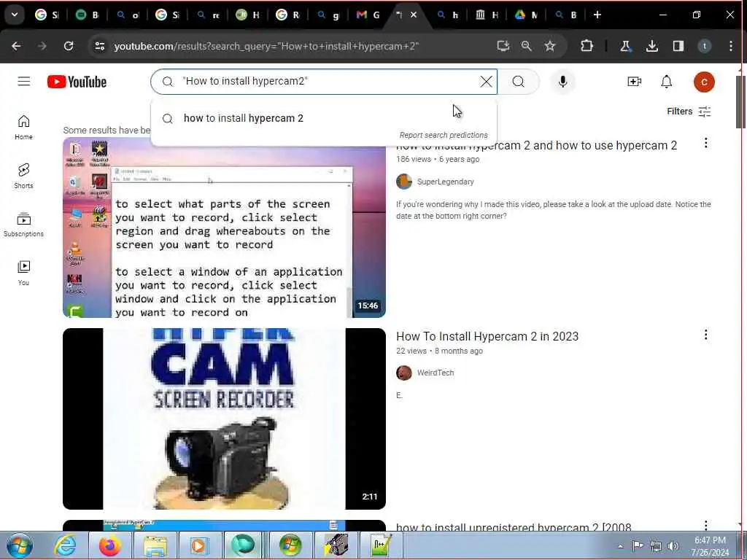Open Subscriptions in the sidebar
Screen dimensions: 747x560
(23, 225)
